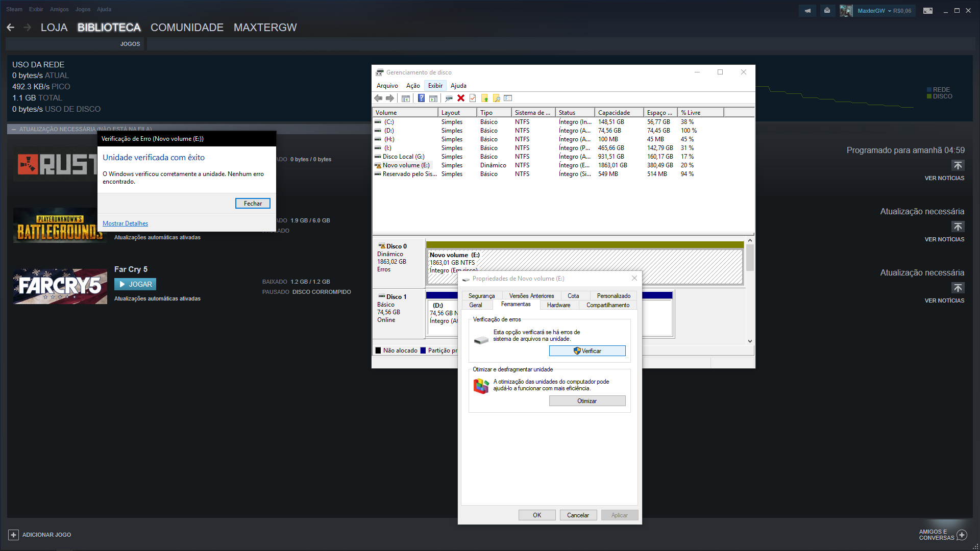Click the Verificar button
The height and width of the screenshot is (551, 980).
(587, 351)
